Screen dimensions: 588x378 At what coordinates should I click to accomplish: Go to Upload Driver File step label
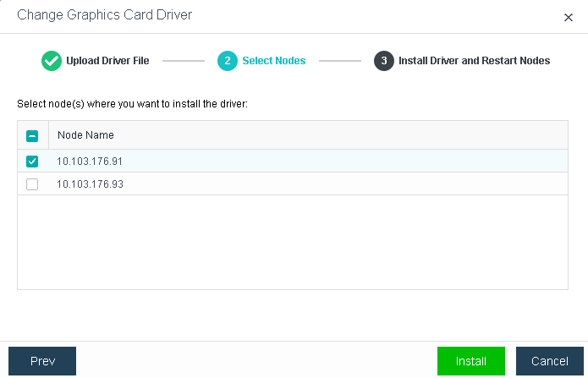coord(106,61)
